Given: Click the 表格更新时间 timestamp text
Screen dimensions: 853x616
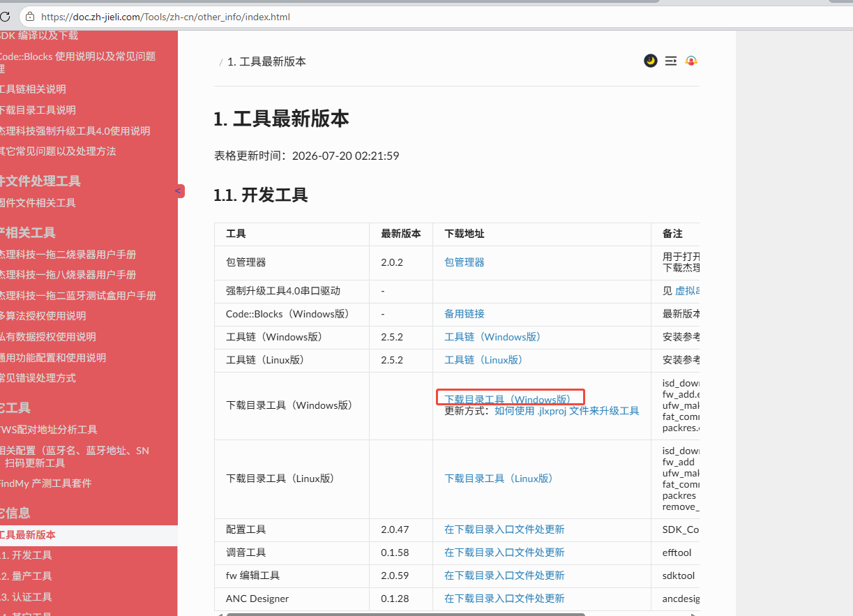Looking at the screenshot, I should pyautogui.click(x=306, y=156).
